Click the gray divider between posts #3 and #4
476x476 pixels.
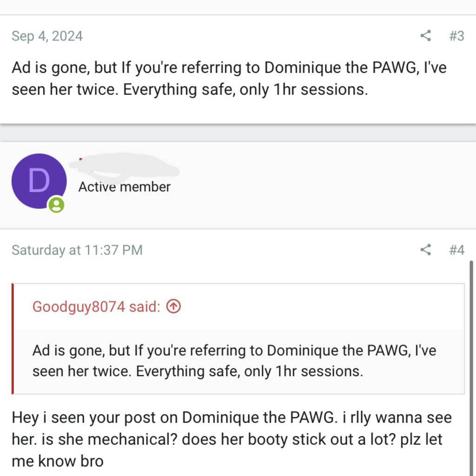[x=238, y=133]
